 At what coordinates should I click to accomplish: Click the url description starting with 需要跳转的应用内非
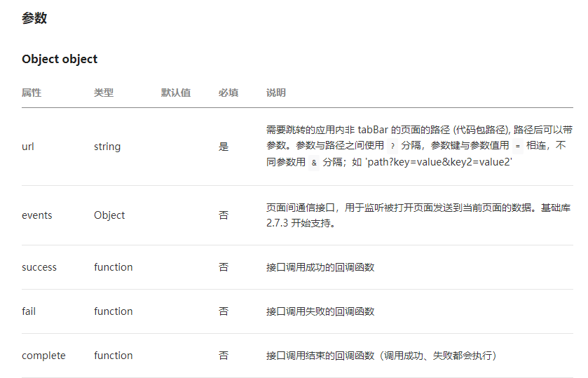pos(419,146)
